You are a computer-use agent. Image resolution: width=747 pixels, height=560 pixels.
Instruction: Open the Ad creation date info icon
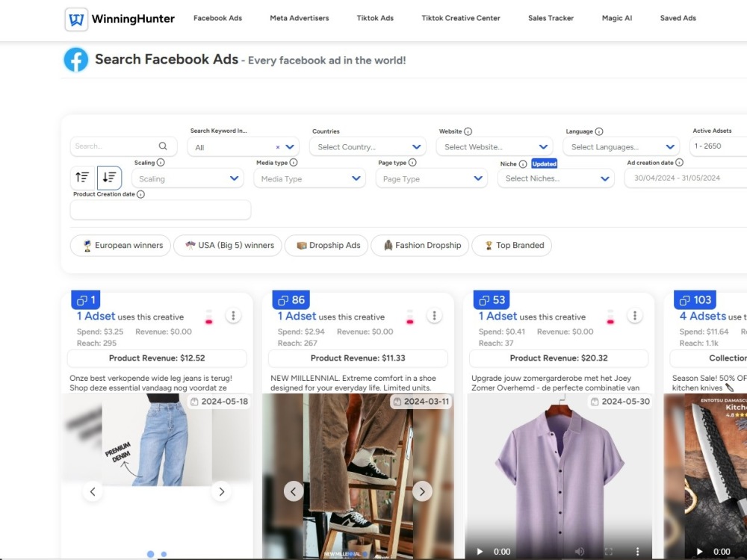coord(679,162)
